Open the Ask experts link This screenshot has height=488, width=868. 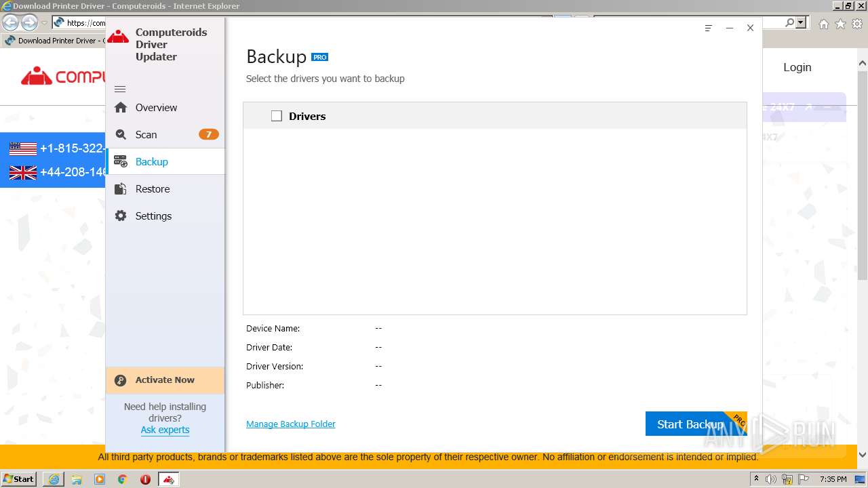165,430
